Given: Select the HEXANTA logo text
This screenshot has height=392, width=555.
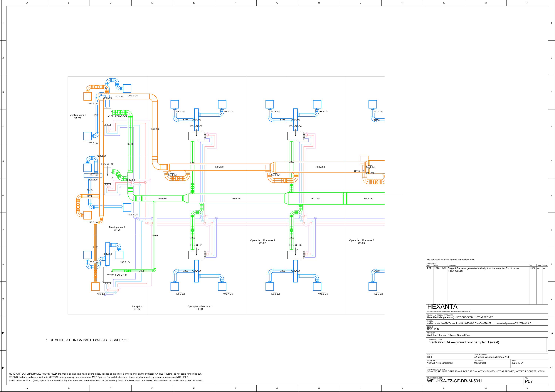Looking at the screenshot, I should point(442,307).
